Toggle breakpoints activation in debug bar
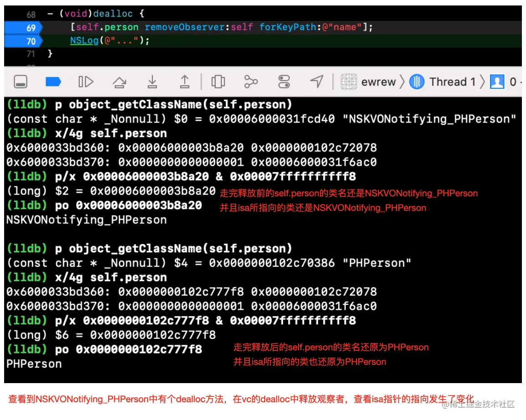This screenshot has height=420, width=526. (53, 82)
